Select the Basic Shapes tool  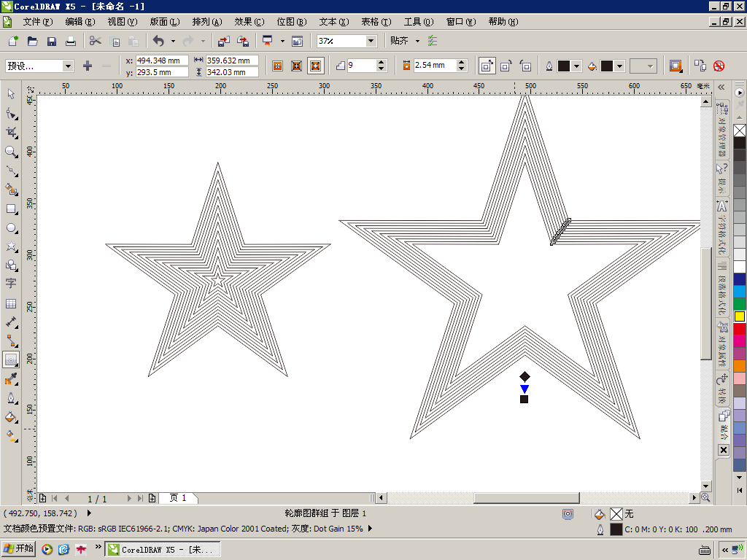click(x=11, y=265)
